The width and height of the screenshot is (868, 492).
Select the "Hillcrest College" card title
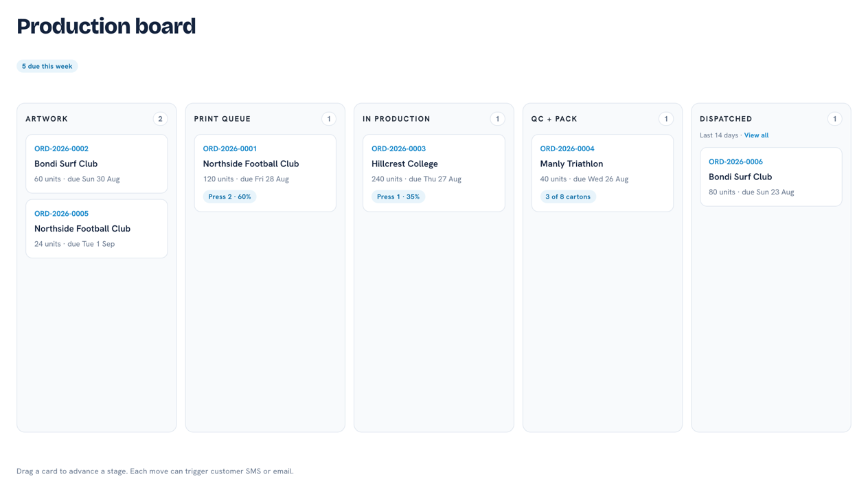point(404,164)
